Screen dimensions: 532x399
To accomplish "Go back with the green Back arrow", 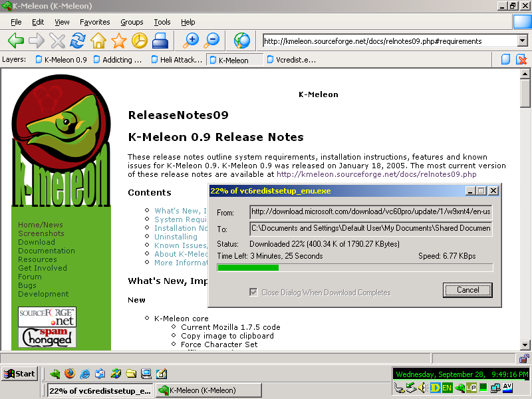I will (16, 41).
